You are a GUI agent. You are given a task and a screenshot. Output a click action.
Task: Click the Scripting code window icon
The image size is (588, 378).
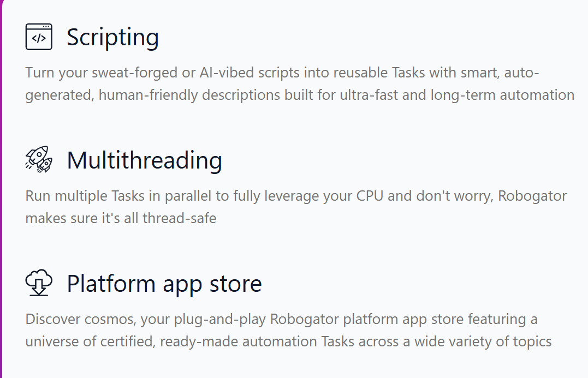pos(39,37)
